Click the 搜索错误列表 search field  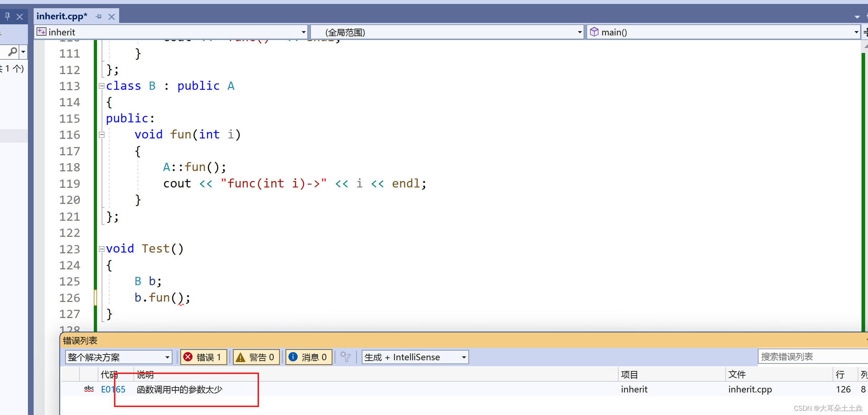click(x=812, y=357)
